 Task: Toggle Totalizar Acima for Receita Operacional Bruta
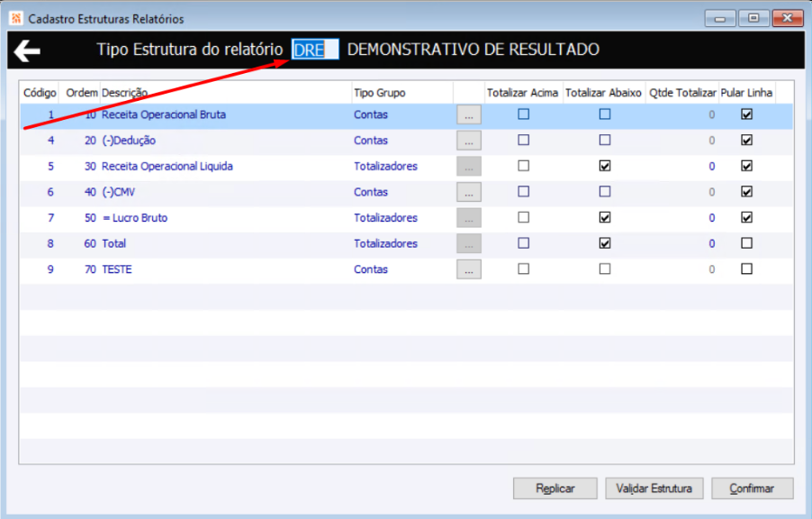click(x=524, y=114)
